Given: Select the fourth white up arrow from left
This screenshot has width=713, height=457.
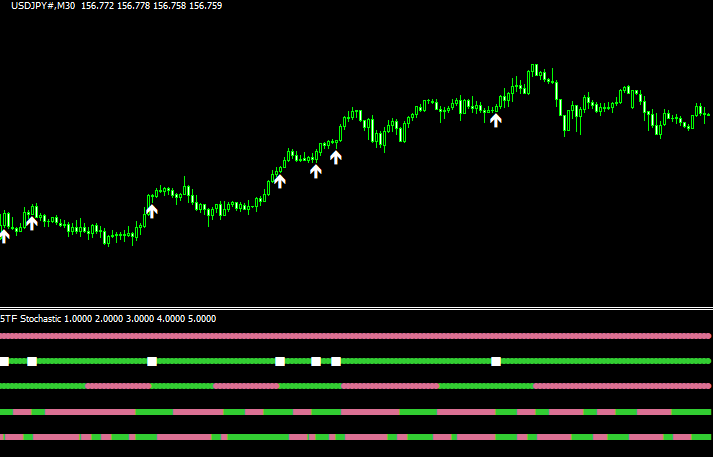Looking at the screenshot, I should point(280,181).
